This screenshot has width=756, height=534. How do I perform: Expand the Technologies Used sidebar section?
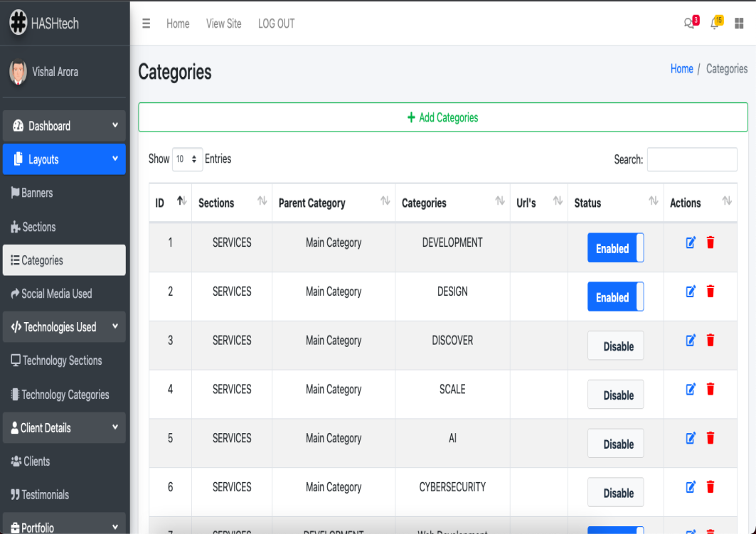[64, 327]
